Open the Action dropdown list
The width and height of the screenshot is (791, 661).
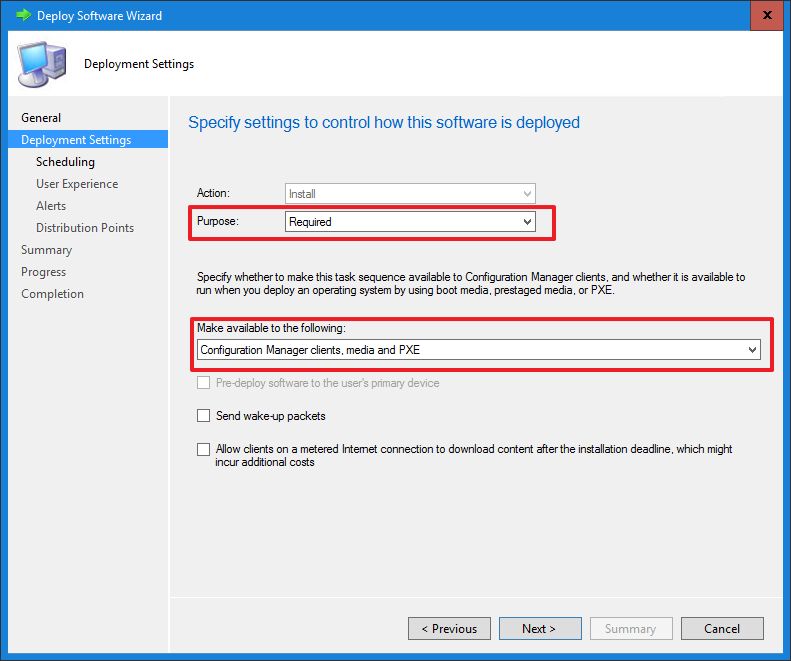(x=410, y=194)
